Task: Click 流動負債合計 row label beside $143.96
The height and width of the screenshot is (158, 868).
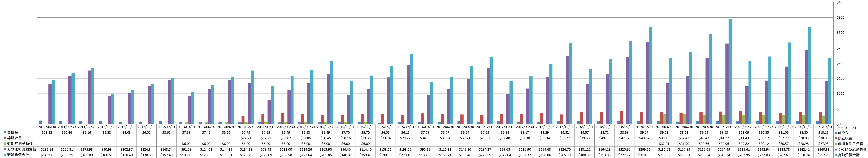Action: click(x=18, y=155)
